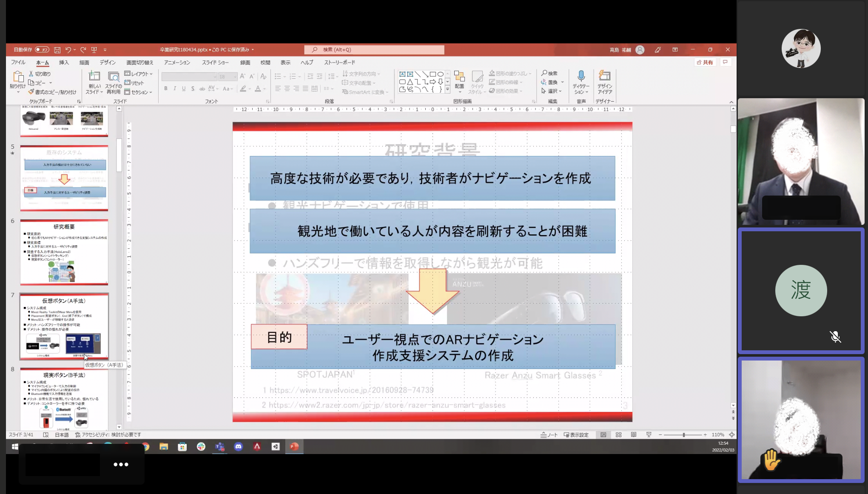
Task: Click the Redo arrow icon
Action: (83, 50)
